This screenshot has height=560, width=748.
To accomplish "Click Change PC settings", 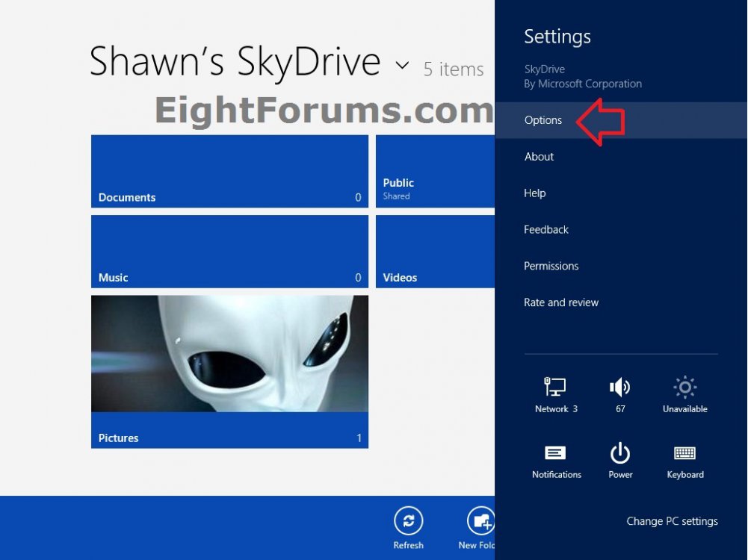I will pyautogui.click(x=671, y=521).
